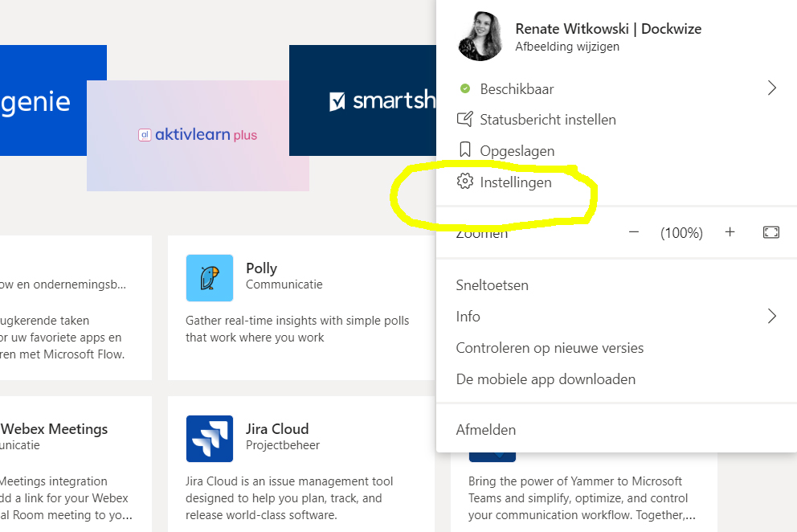Open the Smartsheet banner
The image size is (797, 532).
(x=362, y=100)
